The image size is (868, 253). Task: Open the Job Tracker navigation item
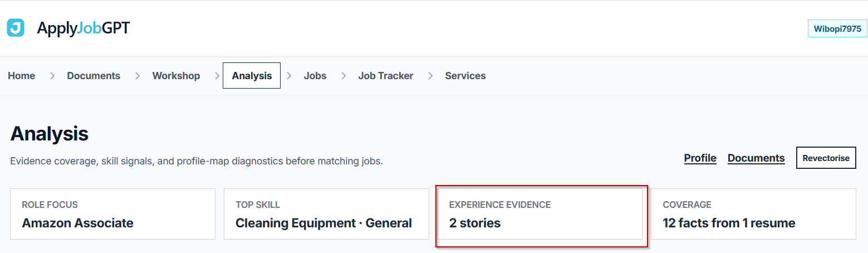coord(385,76)
